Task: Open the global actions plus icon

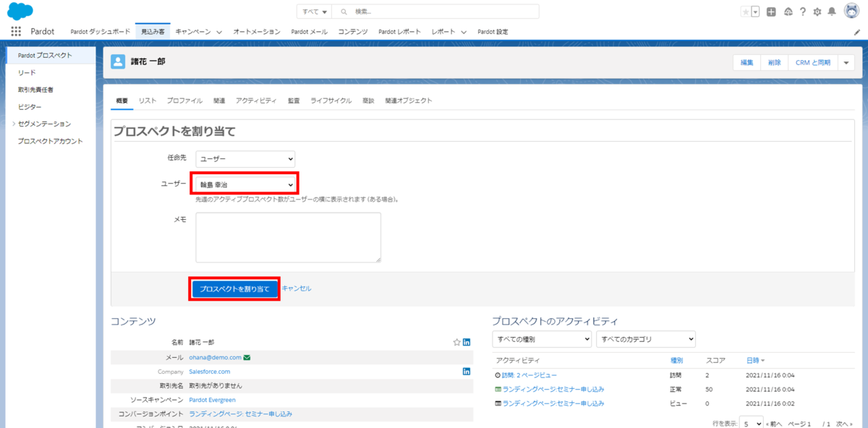Action: [772, 12]
